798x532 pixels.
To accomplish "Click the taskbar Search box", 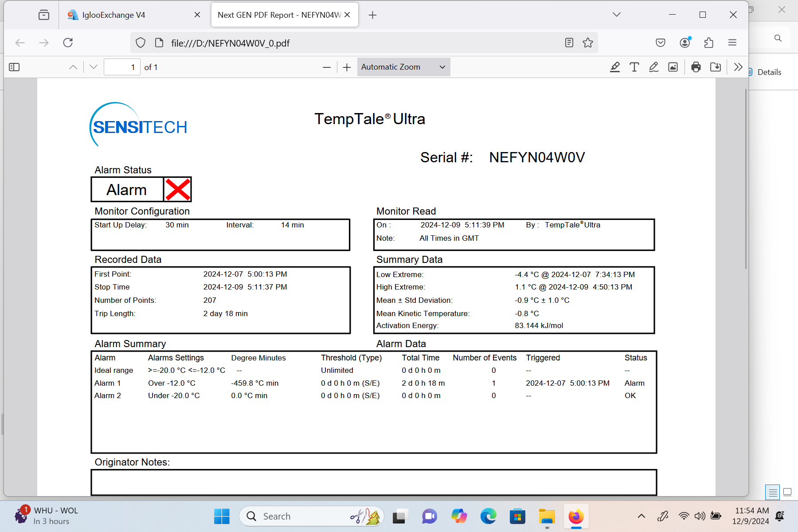I will click(x=312, y=516).
